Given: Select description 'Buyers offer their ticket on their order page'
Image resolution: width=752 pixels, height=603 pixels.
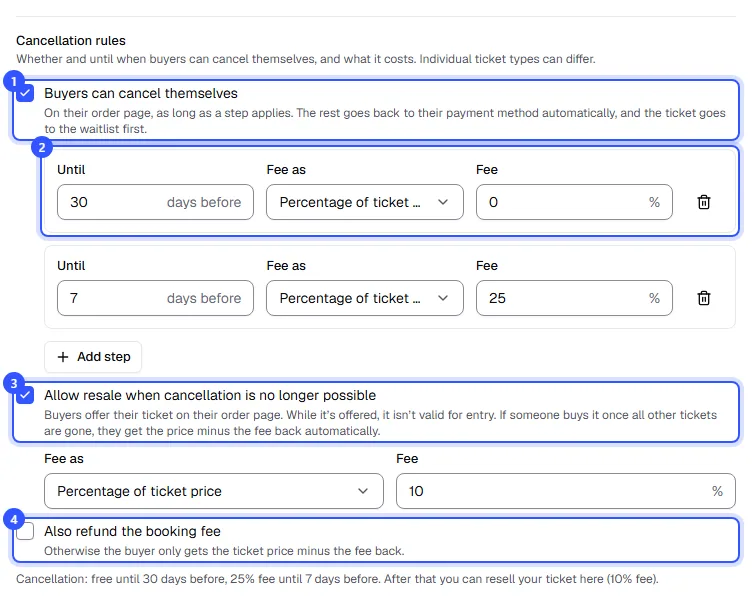Looking at the screenshot, I should coord(381,423).
